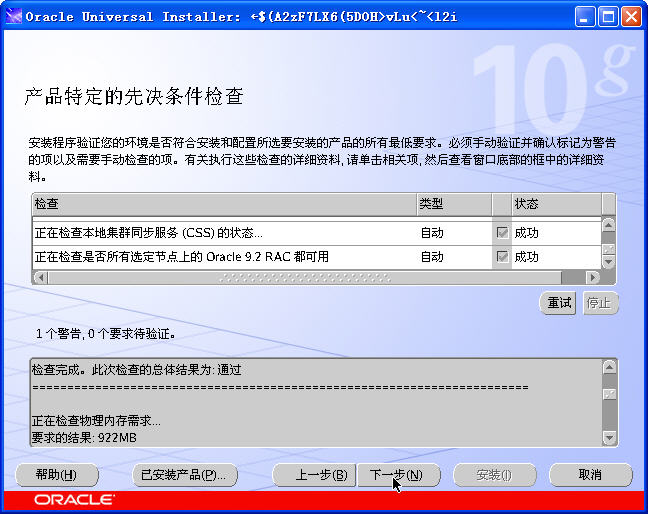Click the heading 产品特定的先决条件检查

(x=134, y=96)
